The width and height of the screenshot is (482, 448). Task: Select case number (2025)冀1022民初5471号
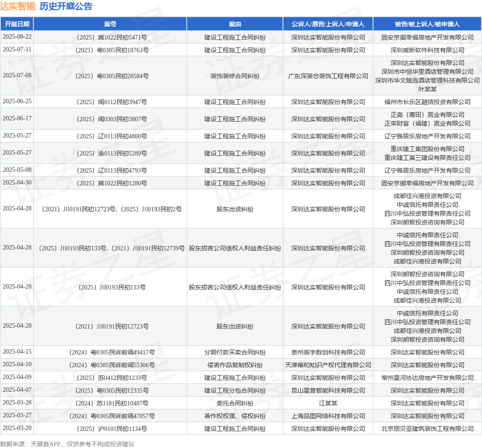coord(112,37)
